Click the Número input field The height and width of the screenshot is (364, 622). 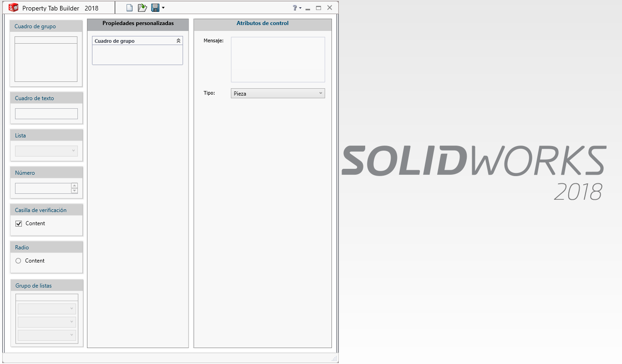tap(43, 188)
